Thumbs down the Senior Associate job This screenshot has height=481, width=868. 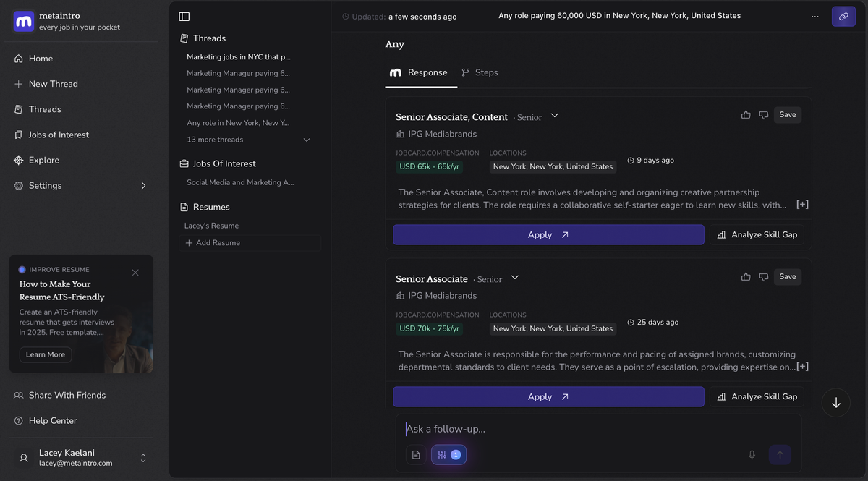click(763, 276)
